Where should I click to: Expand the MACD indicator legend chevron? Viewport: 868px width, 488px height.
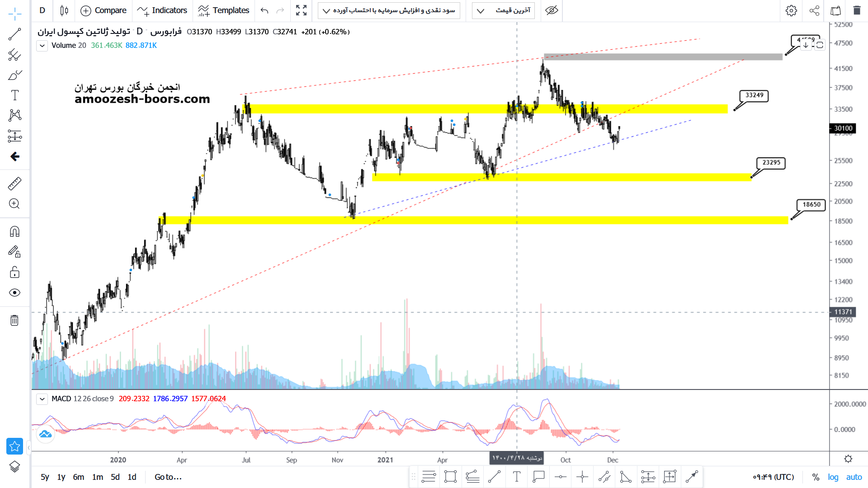pos(42,399)
